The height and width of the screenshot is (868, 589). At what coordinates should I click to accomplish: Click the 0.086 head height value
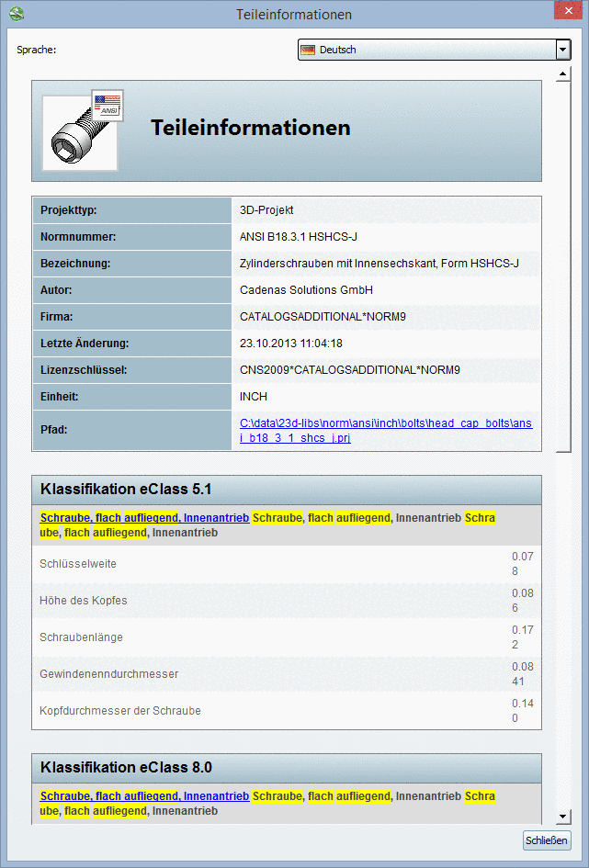pos(523,601)
